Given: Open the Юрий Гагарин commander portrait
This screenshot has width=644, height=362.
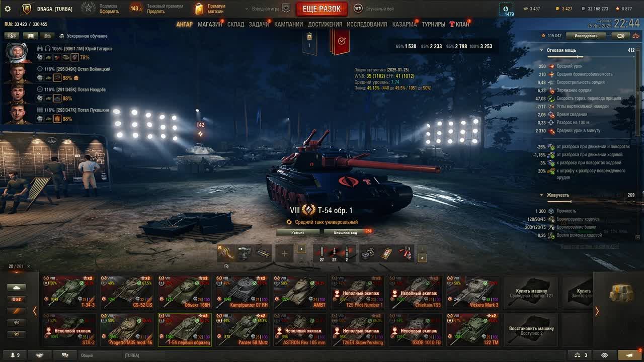Looking at the screenshot, I should (18, 53).
